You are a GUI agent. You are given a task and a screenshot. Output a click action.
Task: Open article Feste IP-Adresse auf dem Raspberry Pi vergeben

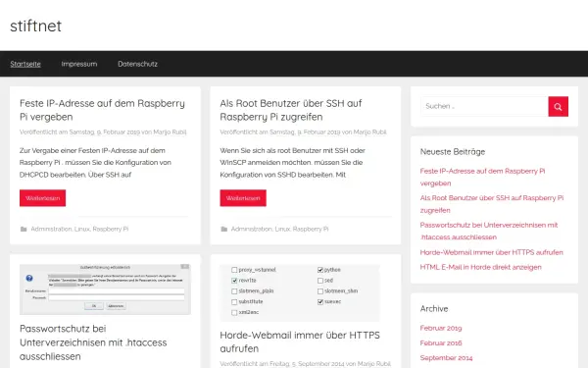[102, 110]
